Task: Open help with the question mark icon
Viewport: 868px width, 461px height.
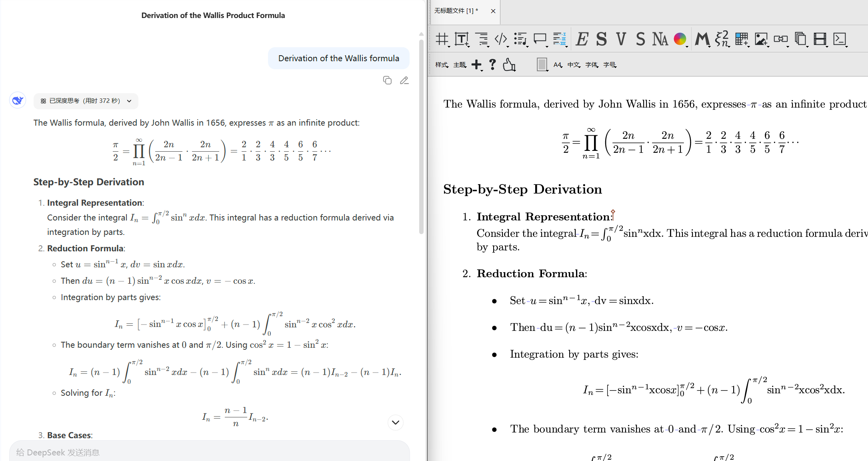Action: coord(493,65)
